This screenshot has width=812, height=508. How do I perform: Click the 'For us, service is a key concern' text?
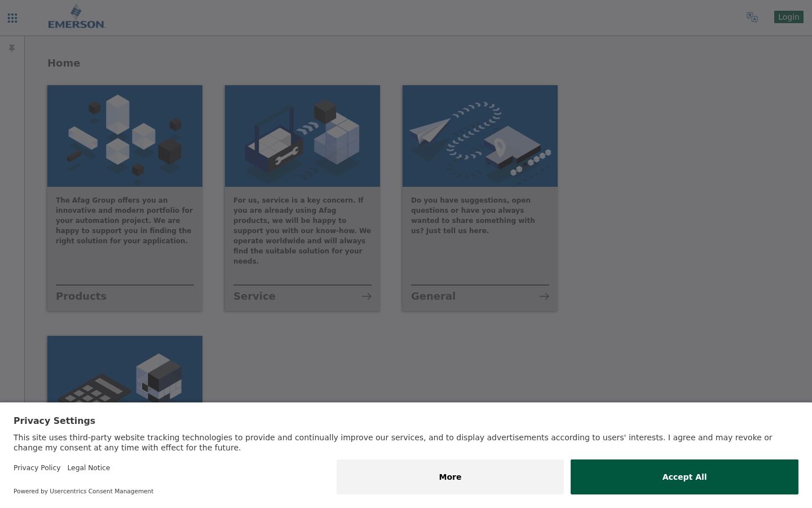302,231
